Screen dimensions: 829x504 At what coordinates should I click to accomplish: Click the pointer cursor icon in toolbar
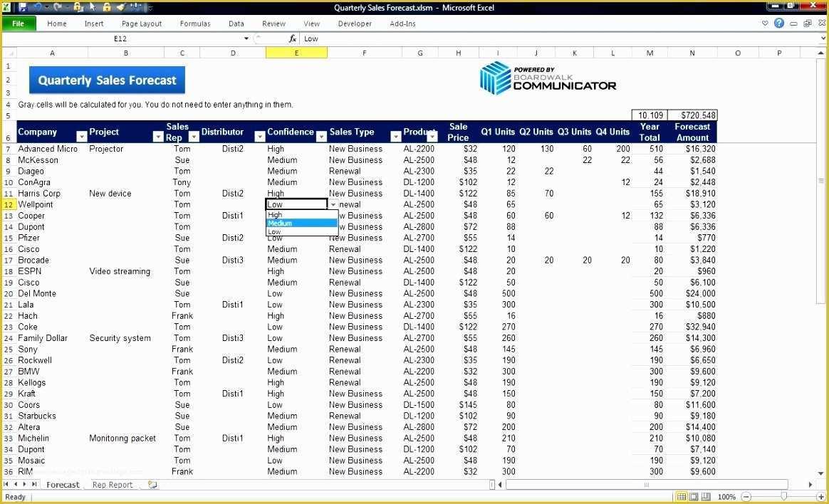click(93, 7)
